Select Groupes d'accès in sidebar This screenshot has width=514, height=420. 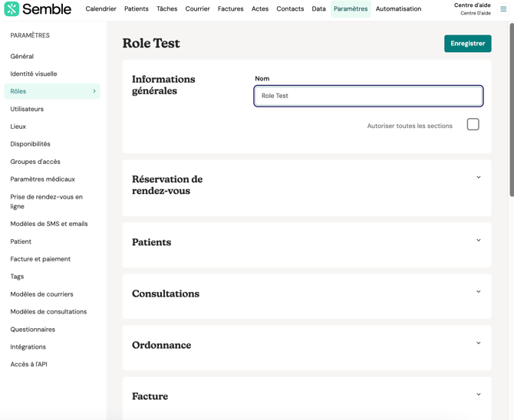point(35,162)
